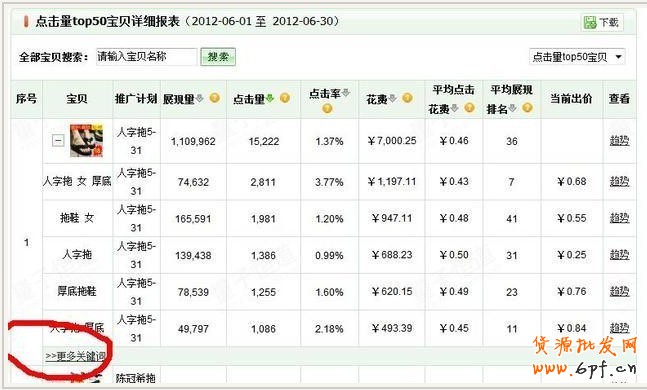Open 趋势 link for 拖鞋 女 row
The height and width of the screenshot is (390, 647).
[619, 218]
